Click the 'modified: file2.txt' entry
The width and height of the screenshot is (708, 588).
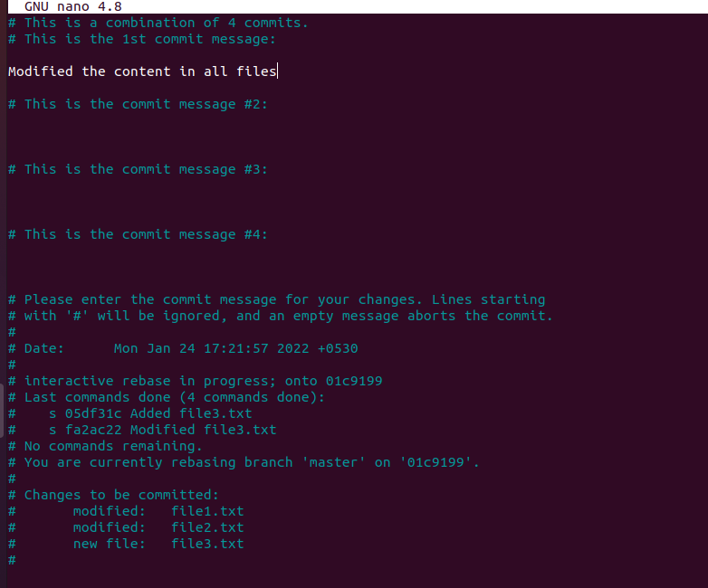tap(158, 527)
